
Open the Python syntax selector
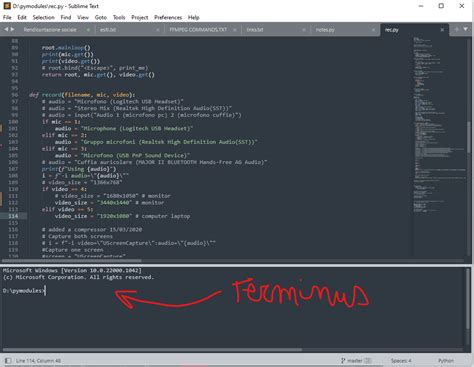click(x=446, y=361)
